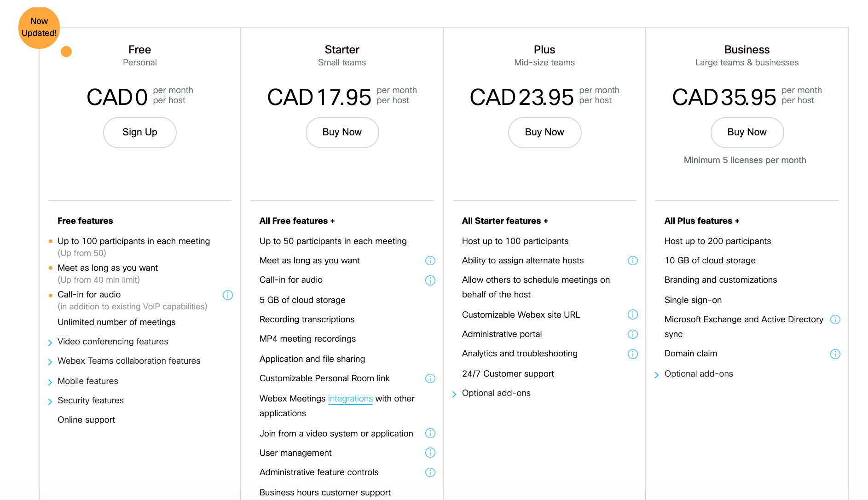Expand Optional add-ons under Business plan
Image resolution: width=868 pixels, height=500 pixels.
[x=698, y=374]
